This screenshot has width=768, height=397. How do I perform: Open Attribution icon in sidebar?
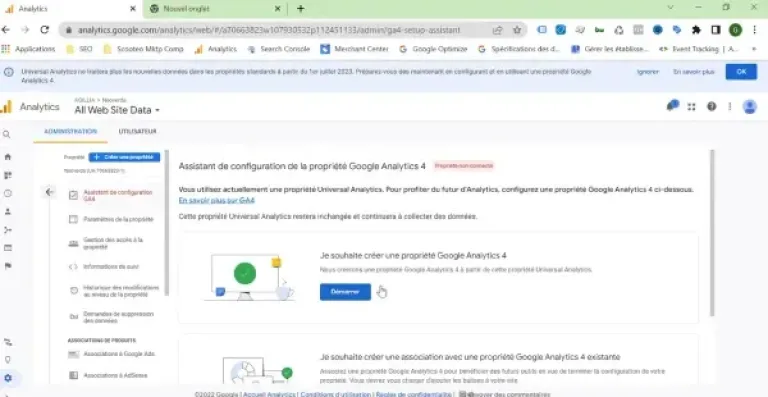[7, 342]
